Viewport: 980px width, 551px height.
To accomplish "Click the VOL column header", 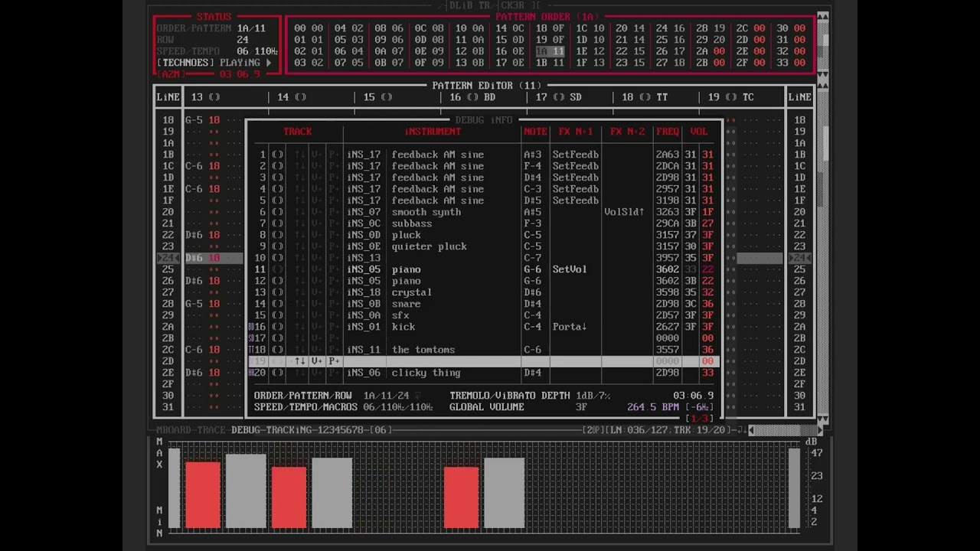I will pyautogui.click(x=699, y=132).
